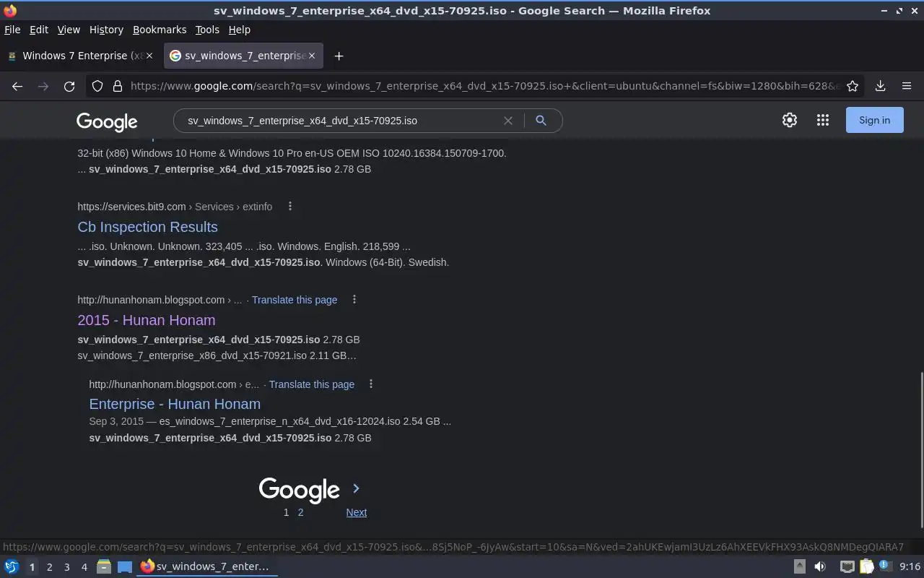Open the desktop start menu icon
This screenshot has height=578, width=924.
pyautogui.click(x=11, y=566)
